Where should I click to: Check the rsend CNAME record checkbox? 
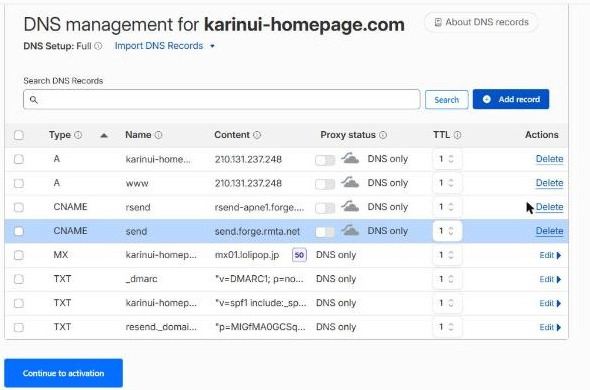click(x=18, y=207)
